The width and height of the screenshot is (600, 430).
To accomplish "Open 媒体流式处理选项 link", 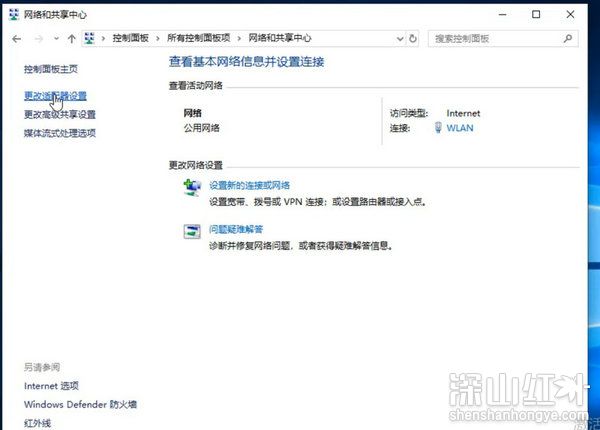I will [60, 133].
